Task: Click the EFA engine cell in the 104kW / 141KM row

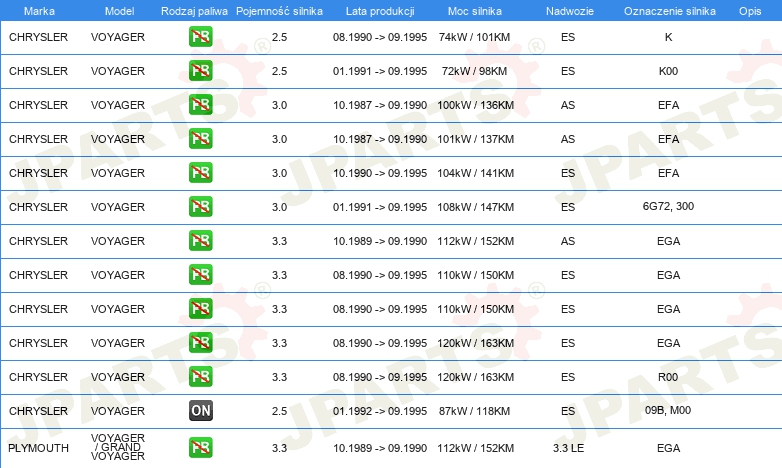Action: 668,173
